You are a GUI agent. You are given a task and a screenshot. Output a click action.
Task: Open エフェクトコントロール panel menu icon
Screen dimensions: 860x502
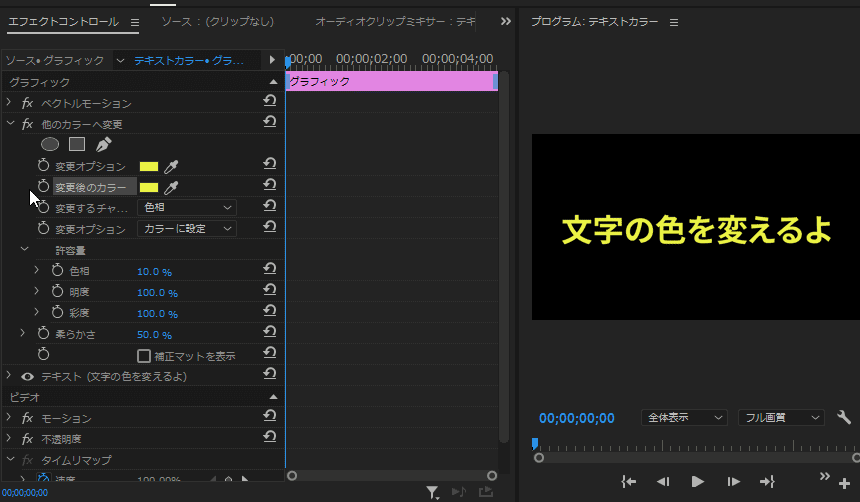point(135,22)
